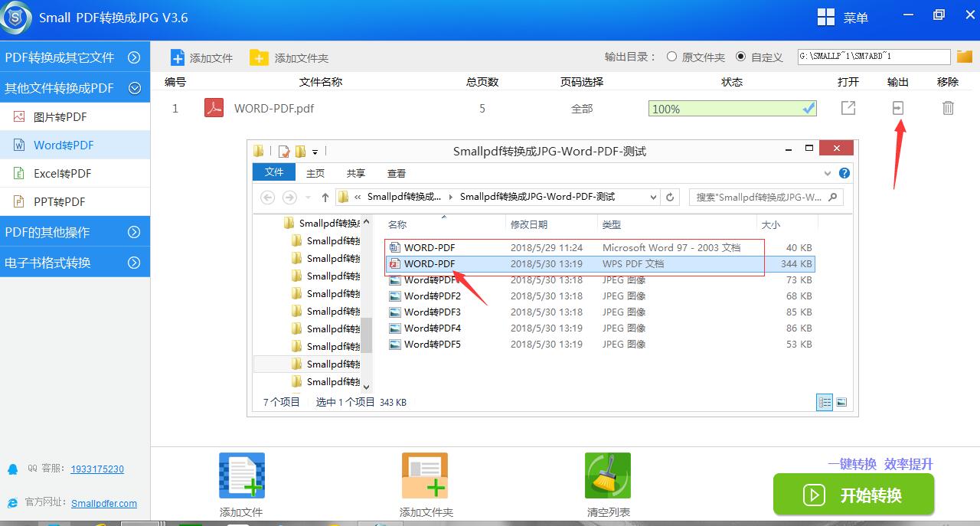Select Word转PDF4 JPEG image file
Viewport: 980px width, 526px height.
pyautogui.click(x=599, y=328)
